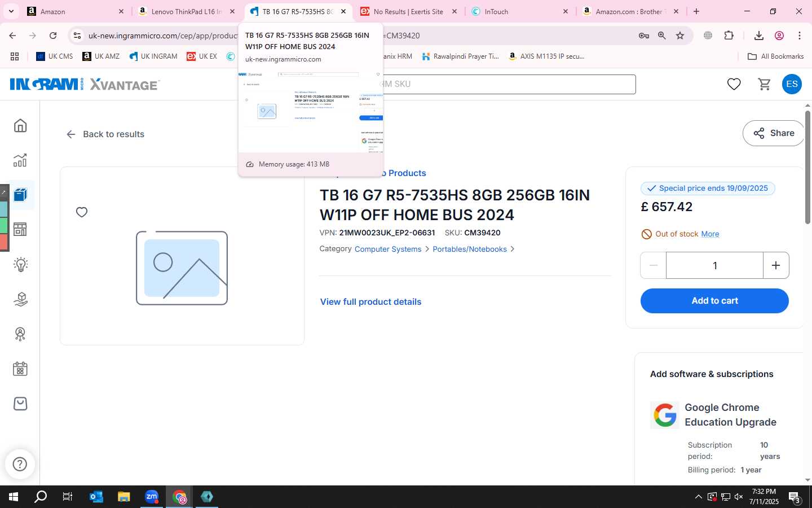Screen dimensions: 812x508
Task: Increase quantity with plus button
Action: pos(776,265)
